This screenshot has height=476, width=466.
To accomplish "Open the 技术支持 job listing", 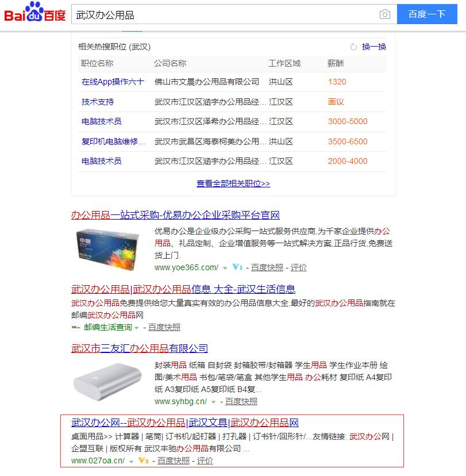I will point(97,102).
